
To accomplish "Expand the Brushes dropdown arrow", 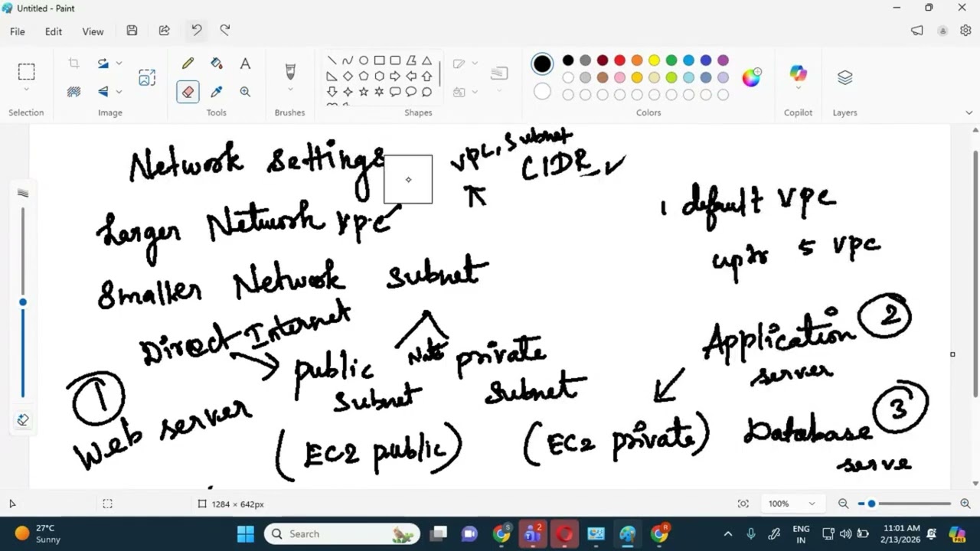I will coord(290,90).
